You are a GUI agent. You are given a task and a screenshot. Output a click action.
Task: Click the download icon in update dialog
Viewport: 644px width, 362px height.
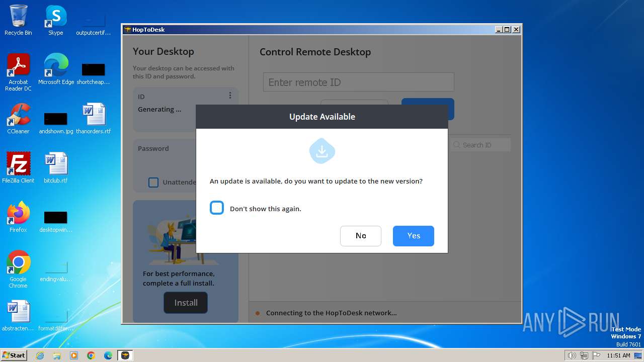[322, 151]
